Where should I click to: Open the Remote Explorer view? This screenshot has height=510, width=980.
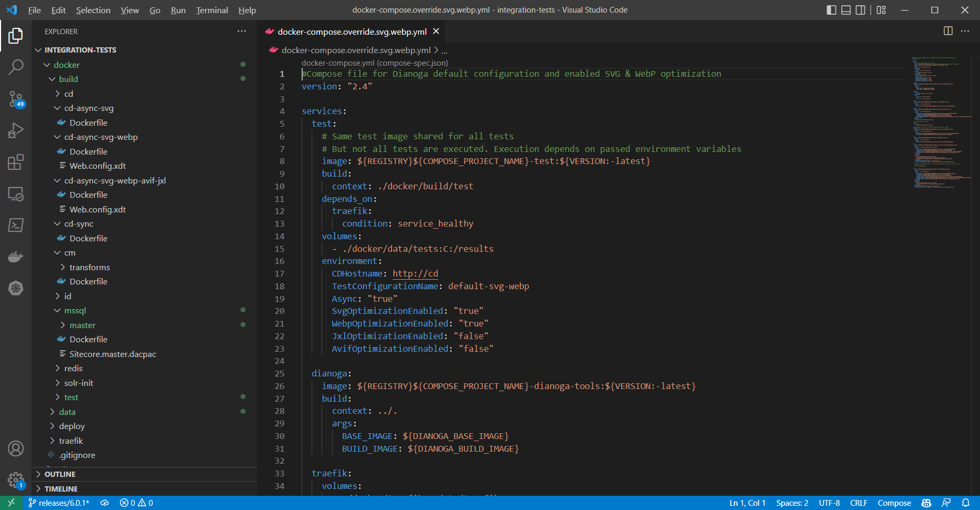point(16,194)
